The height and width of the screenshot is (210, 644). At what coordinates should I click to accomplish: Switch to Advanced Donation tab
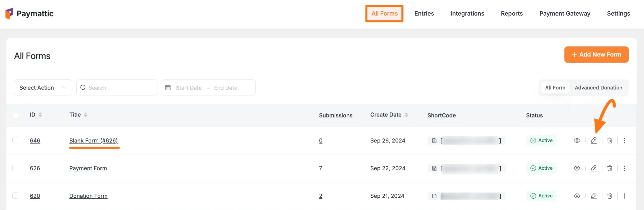coord(598,87)
